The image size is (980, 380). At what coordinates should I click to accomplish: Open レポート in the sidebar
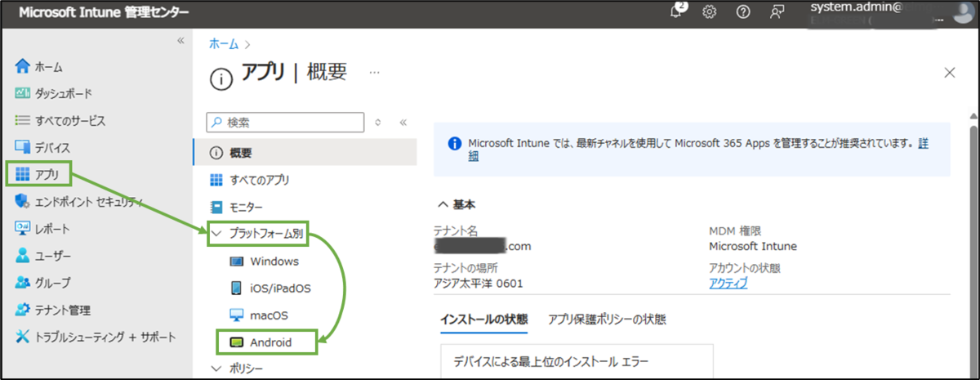coord(42,228)
